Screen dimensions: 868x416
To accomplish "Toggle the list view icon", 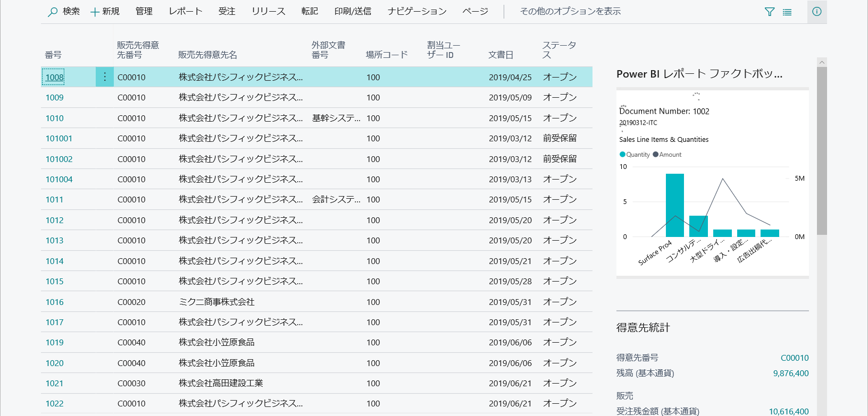I will click(x=787, y=12).
